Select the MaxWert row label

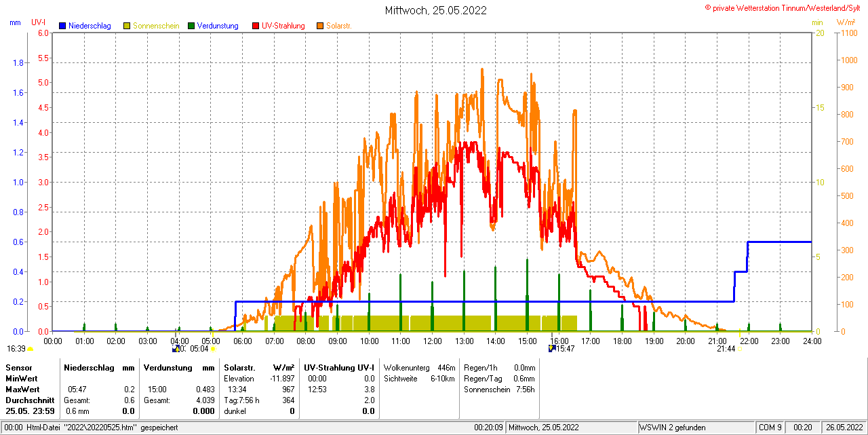(24, 390)
